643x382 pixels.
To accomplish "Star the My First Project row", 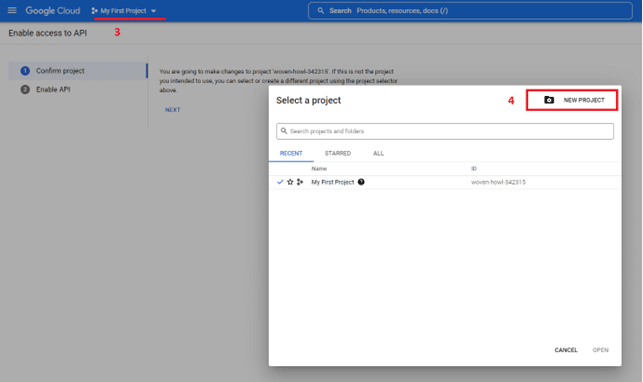I will pyautogui.click(x=290, y=182).
